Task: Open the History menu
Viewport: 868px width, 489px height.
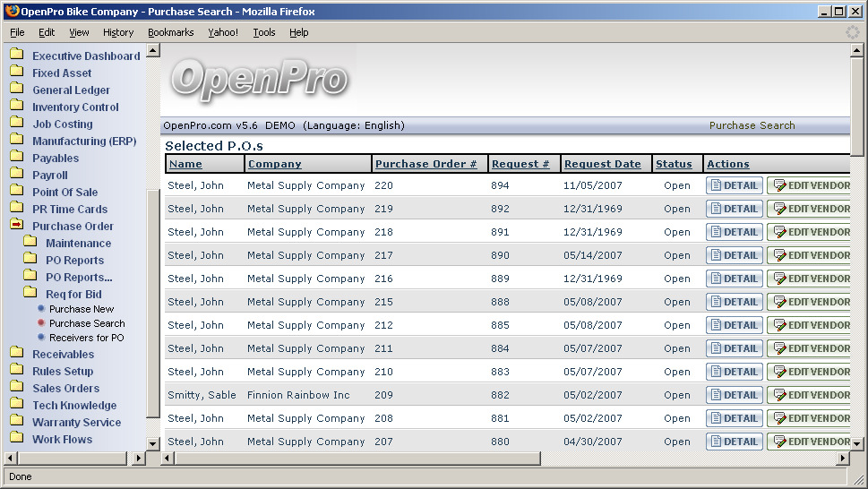Action: pyautogui.click(x=118, y=32)
